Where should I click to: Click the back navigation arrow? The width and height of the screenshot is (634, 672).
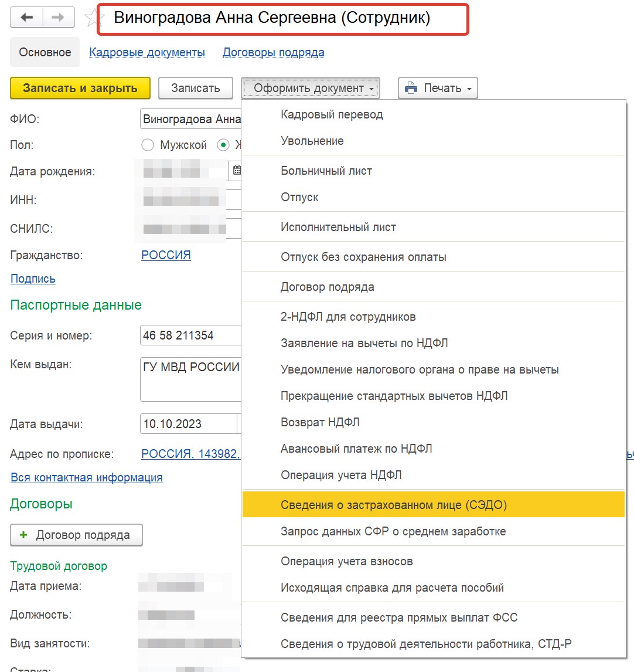26,18
